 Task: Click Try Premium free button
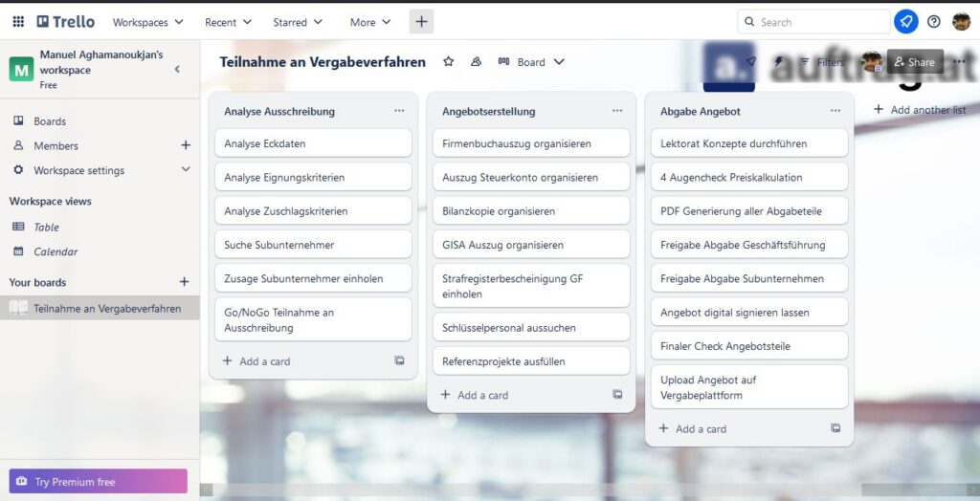pyautogui.click(x=99, y=481)
